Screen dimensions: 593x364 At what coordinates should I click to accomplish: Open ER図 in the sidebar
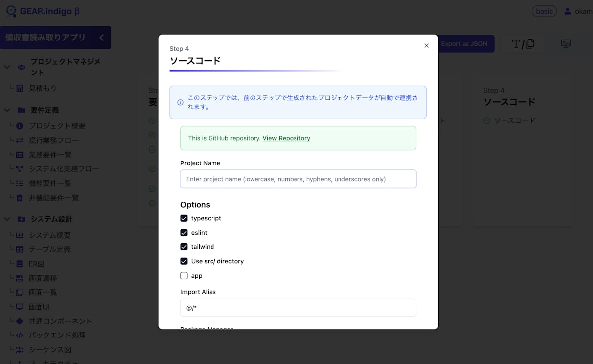(37, 264)
